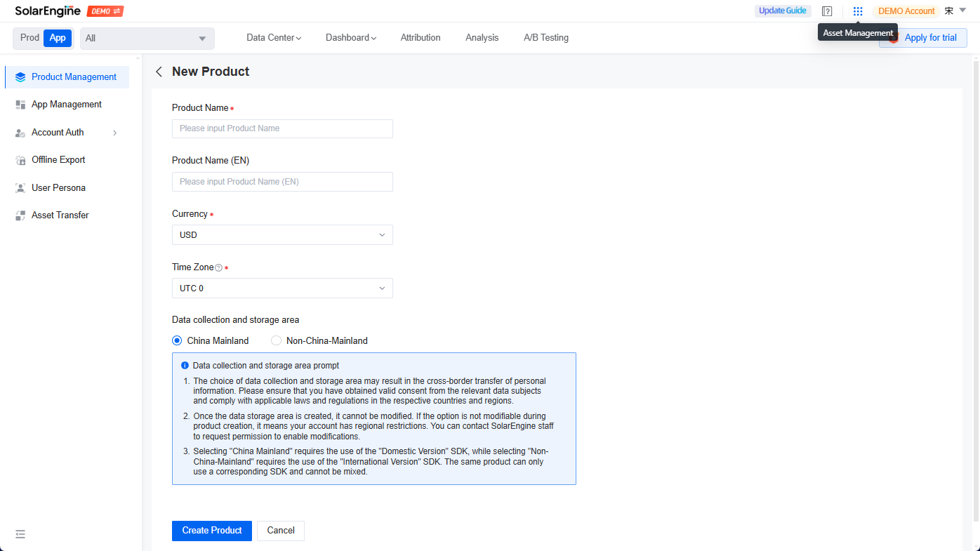Screen dimensions: 980x551
Task: Switch environment to Prod
Action: (28, 38)
